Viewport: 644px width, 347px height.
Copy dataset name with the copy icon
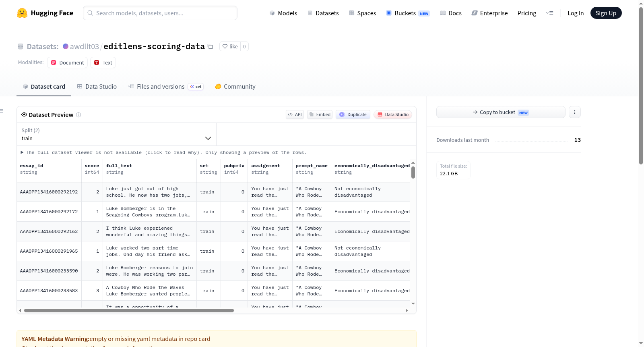210,46
